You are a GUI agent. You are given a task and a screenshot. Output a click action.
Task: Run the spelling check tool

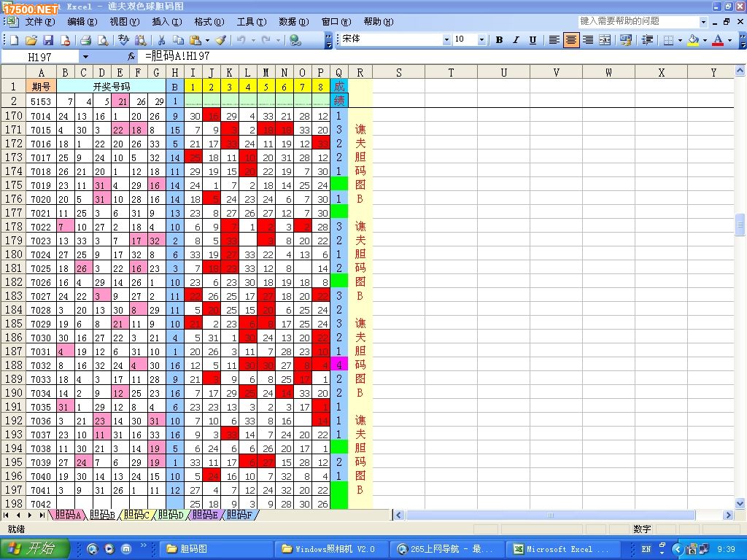(123, 41)
